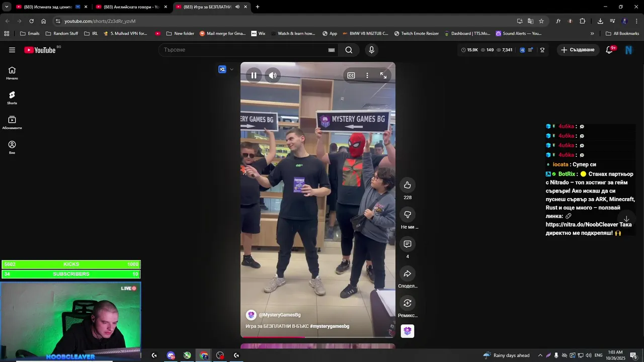
Task: Click the address bar URL
Action: coord(100,21)
